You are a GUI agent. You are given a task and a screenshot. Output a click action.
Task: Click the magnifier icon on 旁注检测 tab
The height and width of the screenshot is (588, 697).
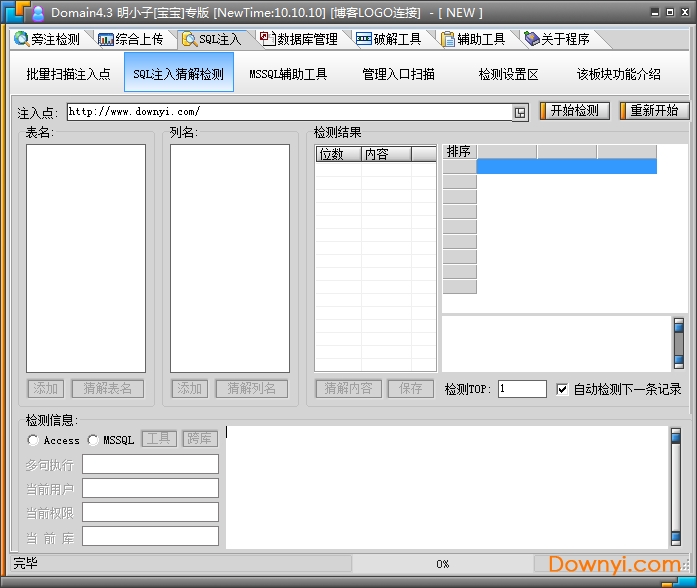[x=21, y=39]
